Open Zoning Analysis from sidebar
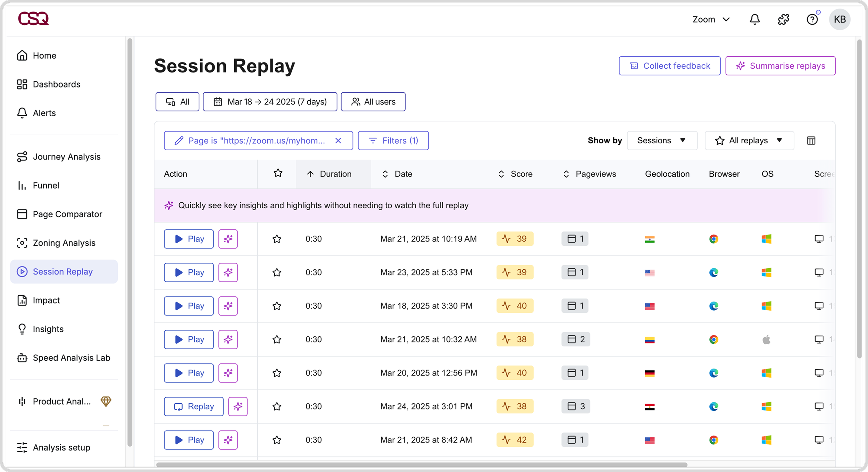The image size is (868, 472). pyautogui.click(x=64, y=243)
